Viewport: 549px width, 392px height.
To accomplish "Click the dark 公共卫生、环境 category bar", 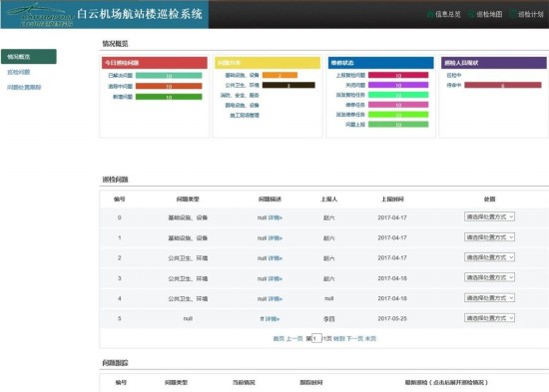I will click(x=288, y=85).
